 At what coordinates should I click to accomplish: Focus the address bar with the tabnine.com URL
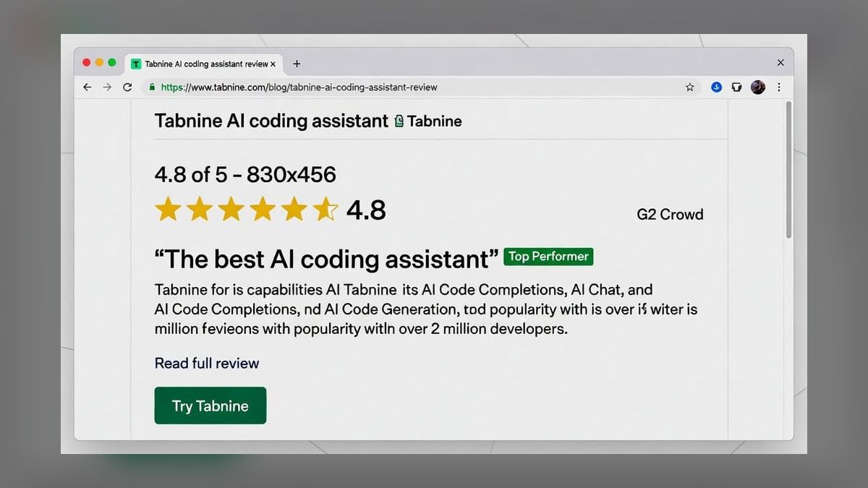[422, 87]
